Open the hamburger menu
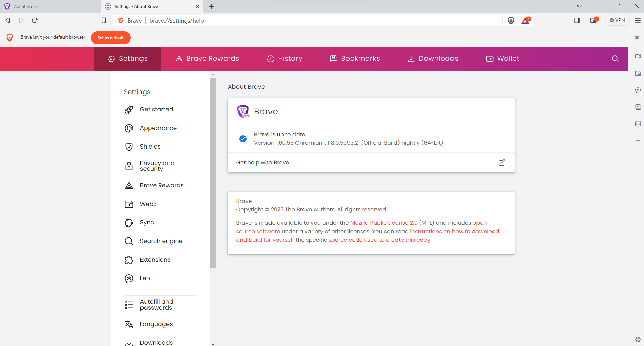This screenshot has width=644, height=346. [x=638, y=20]
